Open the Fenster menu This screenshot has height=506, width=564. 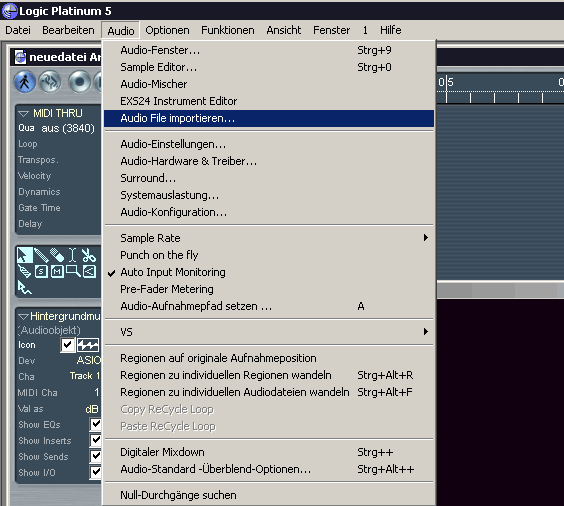331,30
